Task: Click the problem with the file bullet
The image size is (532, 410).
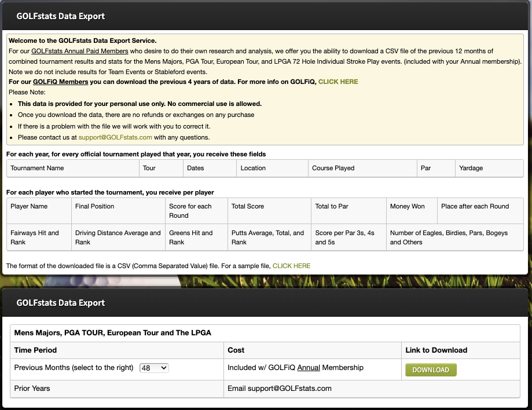Action: pyautogui.click(x=114, y=126)
